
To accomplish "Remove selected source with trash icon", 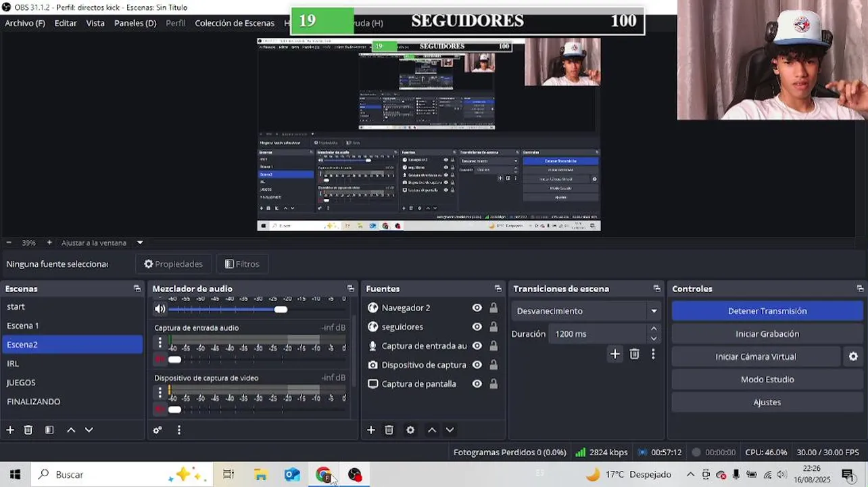I will coord(389,430).
